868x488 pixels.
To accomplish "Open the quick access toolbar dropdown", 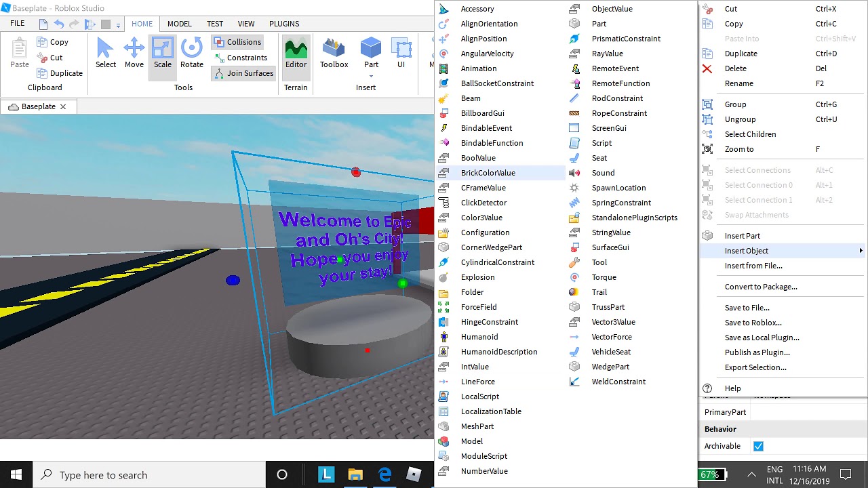I will coord(118,25).
